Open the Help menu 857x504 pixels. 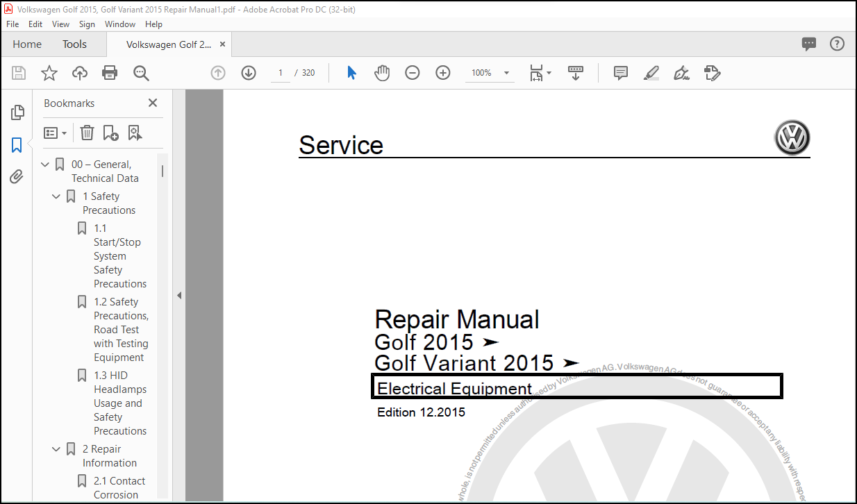153,24
